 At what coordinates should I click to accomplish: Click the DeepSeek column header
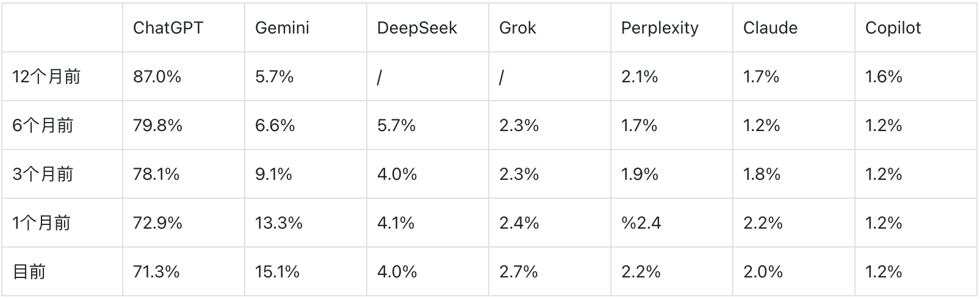coord(417,28)
